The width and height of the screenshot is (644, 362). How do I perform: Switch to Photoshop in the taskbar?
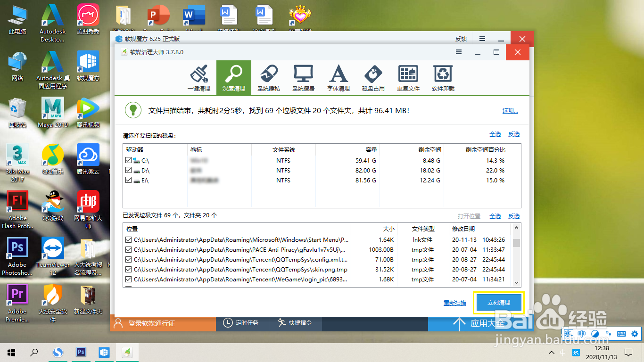(81, 352)
